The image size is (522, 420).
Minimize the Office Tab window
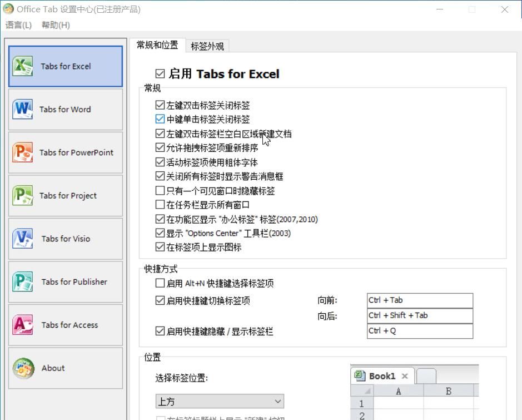[440, 9]
